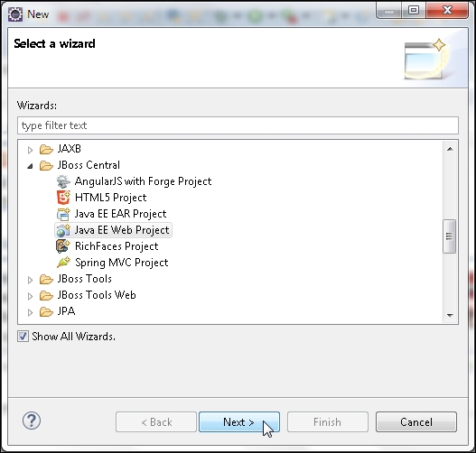Open the help question mark icon

pos(32,421)
